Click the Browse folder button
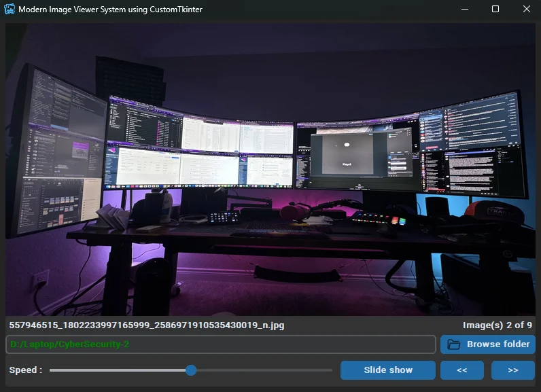 [x=487, y=344]
